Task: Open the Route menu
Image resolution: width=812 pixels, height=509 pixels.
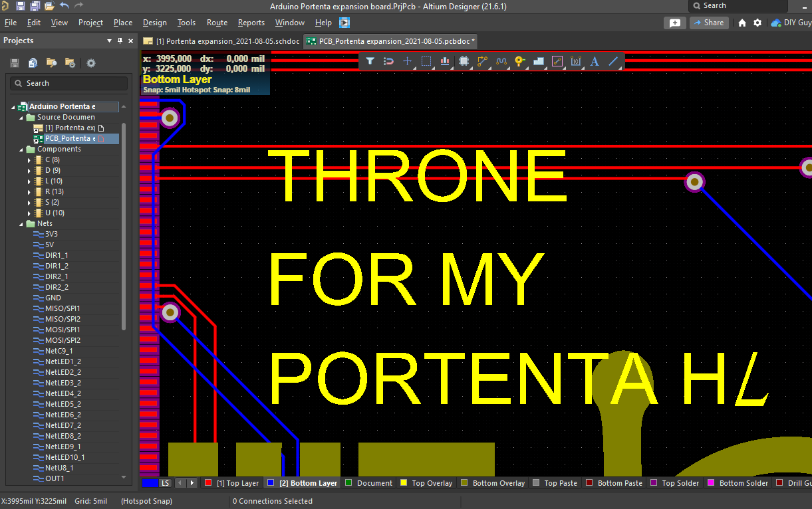Action: 217,23
